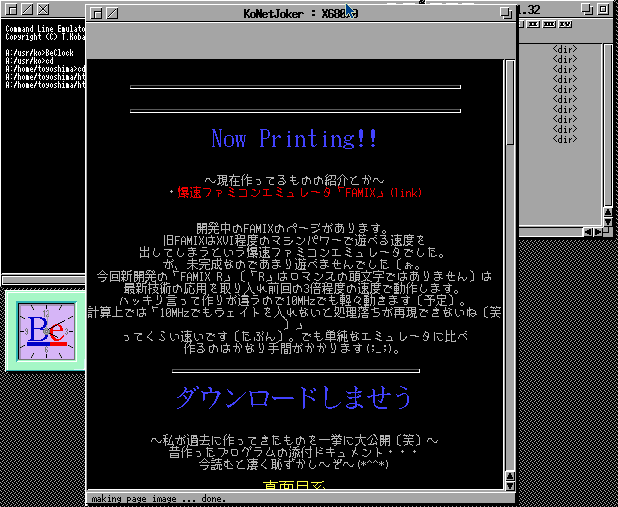Viewport: 618px width, 507px height.
Task: Click the '昔作ったプログラムの添付ドキュメント' line
Action: 293,452
